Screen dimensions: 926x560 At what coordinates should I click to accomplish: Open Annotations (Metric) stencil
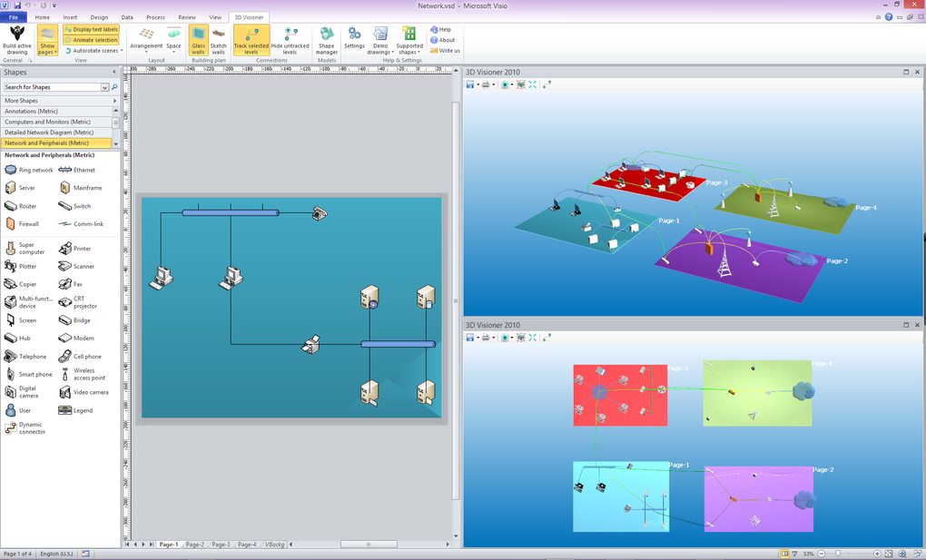[x=56, y=111]
